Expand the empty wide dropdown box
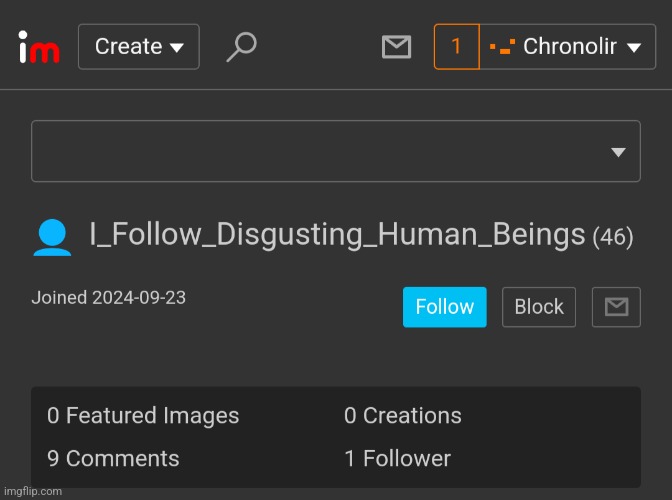This screenshot has width=672, height=500. point(336,151)
